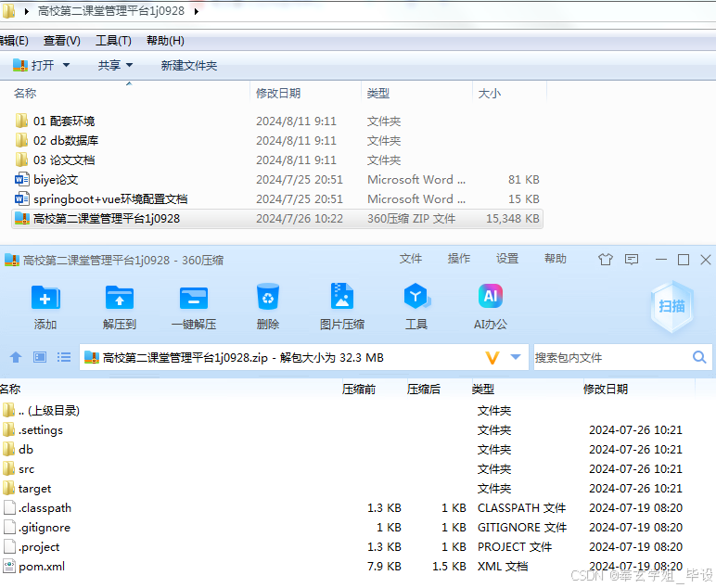716x588 pixels.
Task: Open the 文件 menu in 360压缩
Action: click(411, 259)
